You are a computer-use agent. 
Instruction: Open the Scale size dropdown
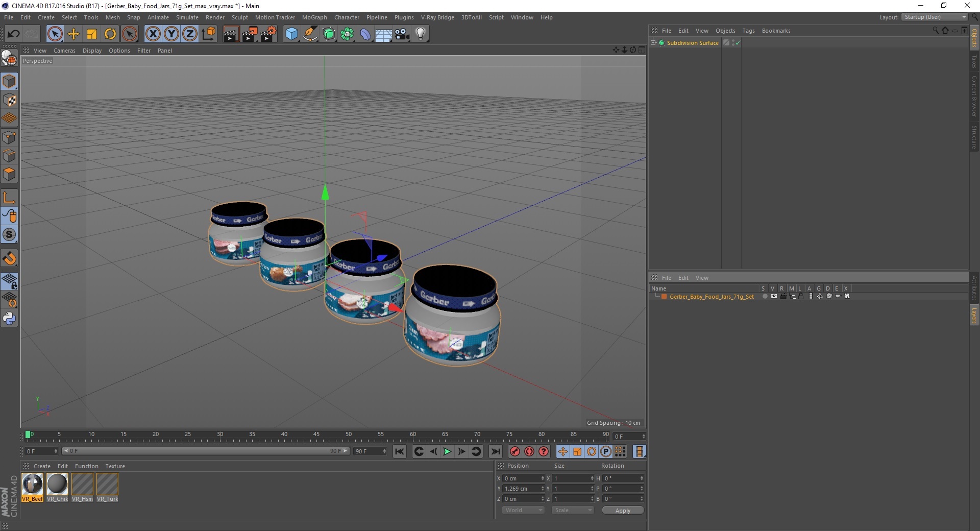pyautogui.click(x=573, y=510)
